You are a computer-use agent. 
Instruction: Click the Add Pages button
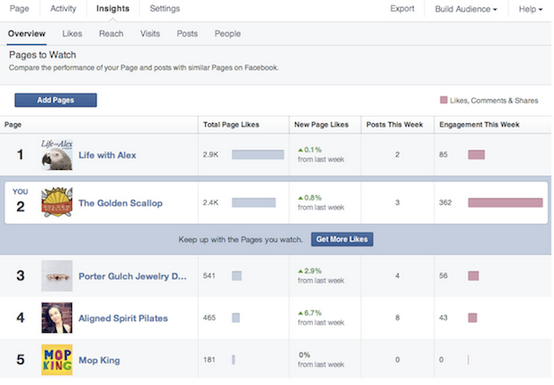pyautogui.click(x=55, y=100)
